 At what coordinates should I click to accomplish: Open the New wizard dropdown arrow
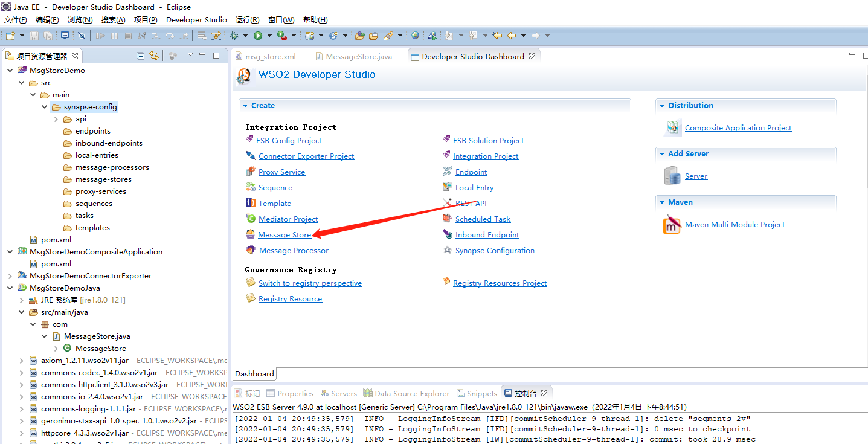[x=21, y=36]
